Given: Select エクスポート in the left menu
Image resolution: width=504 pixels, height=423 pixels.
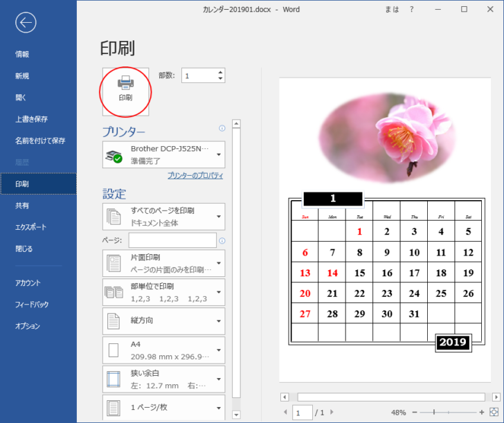Looking at the screenshot, I should point(30,227).
